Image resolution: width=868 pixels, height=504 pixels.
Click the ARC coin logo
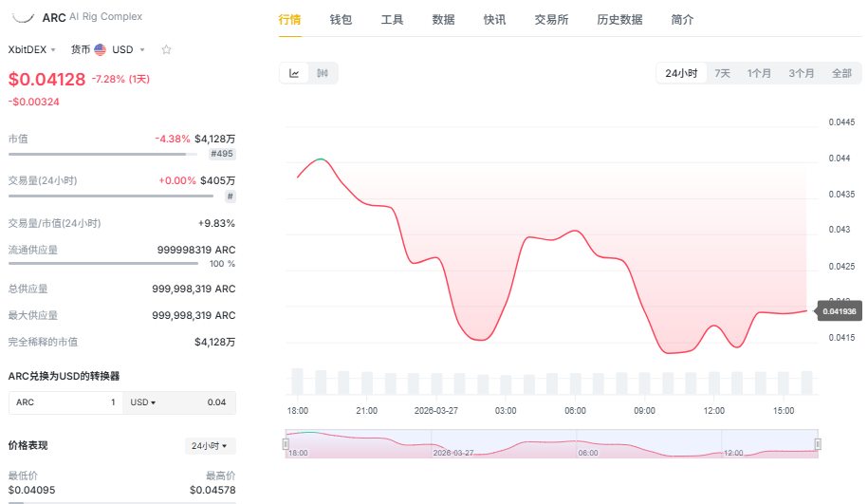(x=22, y=17)
